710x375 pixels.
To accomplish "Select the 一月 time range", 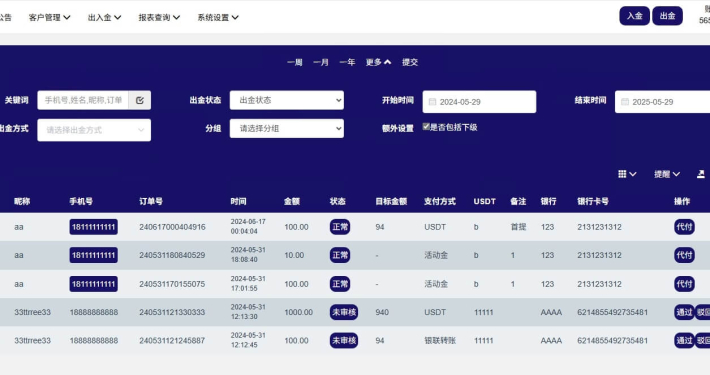I will 321,62.
